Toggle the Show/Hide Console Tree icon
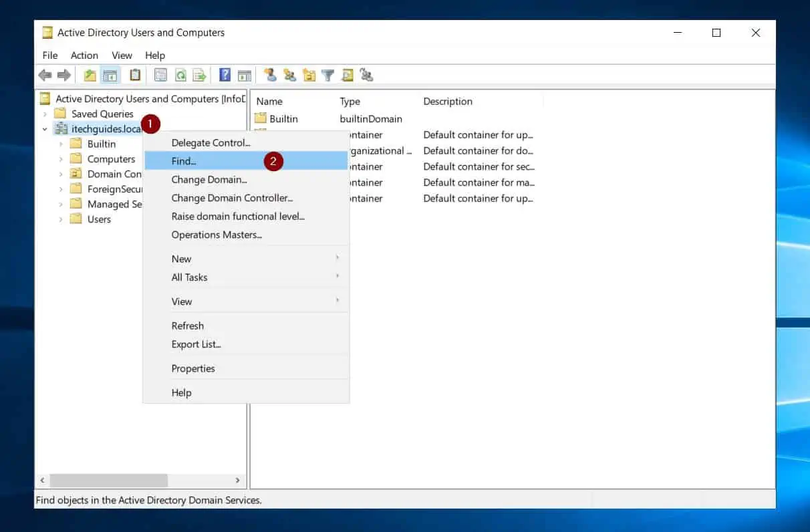Screen dimensions: 810x532 (x=110, y=76)
